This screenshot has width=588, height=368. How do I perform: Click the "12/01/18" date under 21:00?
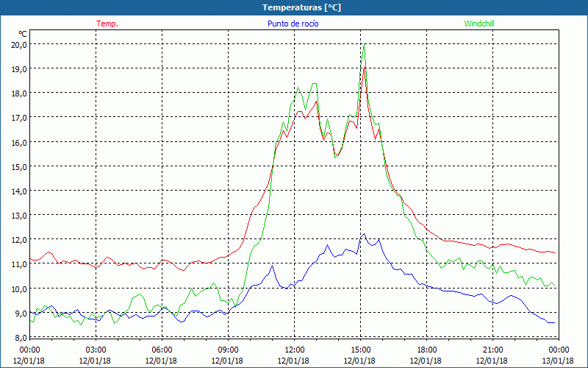click(492, 361)
